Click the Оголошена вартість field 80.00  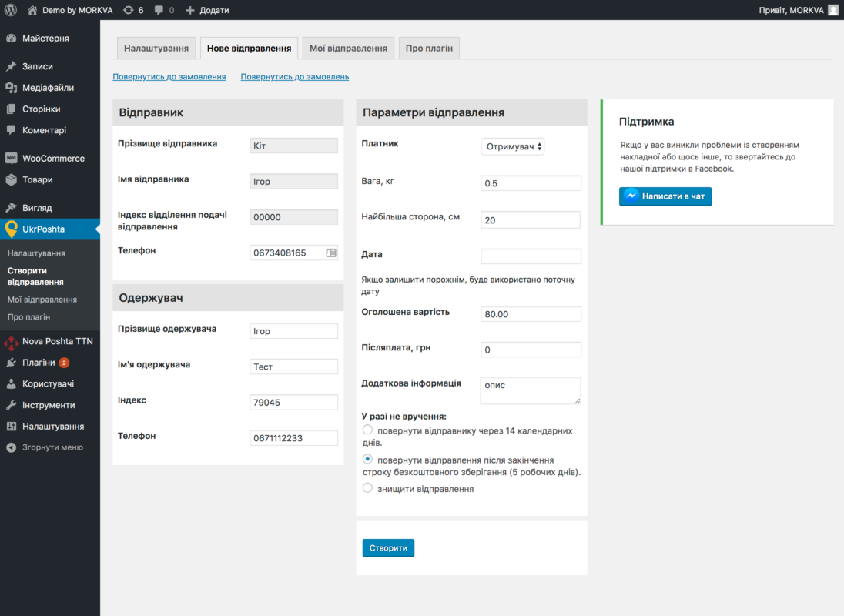(531, 313)
